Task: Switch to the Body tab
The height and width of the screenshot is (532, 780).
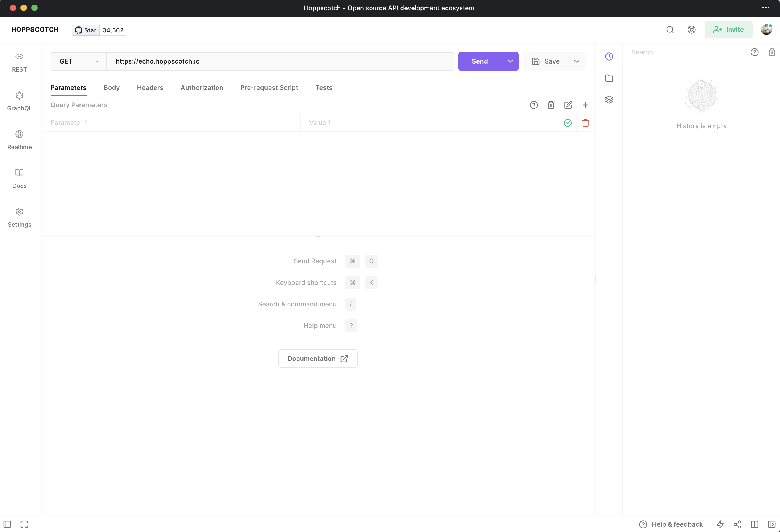Action: [x=112, y=87]
